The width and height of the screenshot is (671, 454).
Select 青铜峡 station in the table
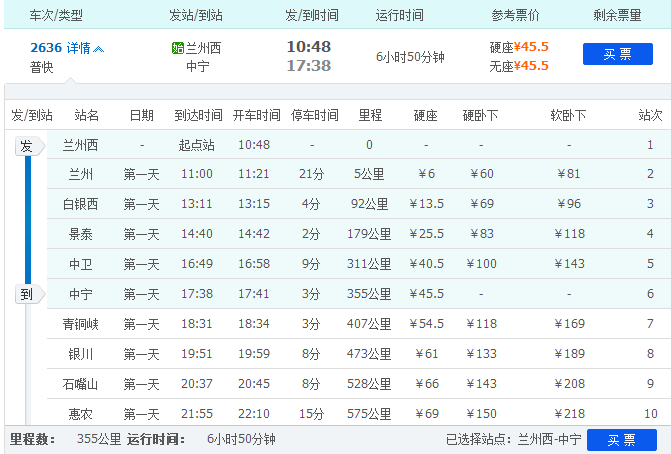pyautogui.click(x=81, y=324)
